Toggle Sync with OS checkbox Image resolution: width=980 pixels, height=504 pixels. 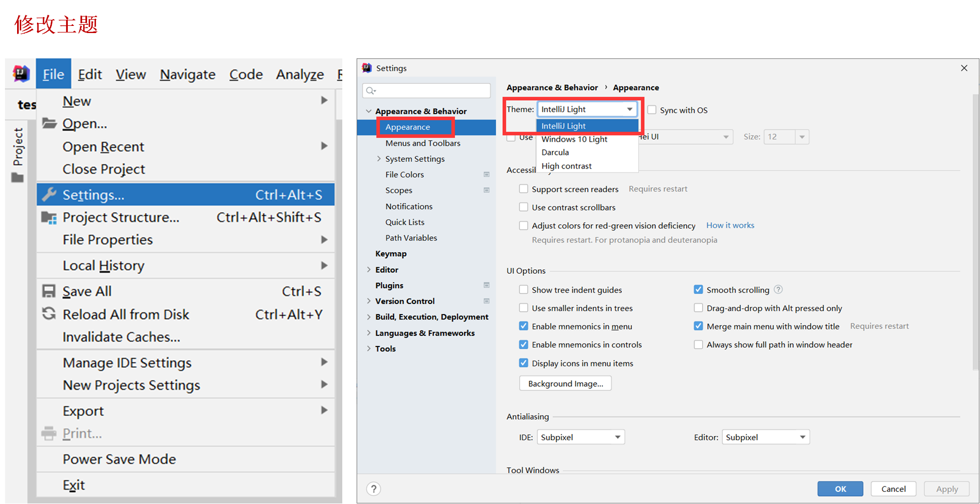[652, 110]
